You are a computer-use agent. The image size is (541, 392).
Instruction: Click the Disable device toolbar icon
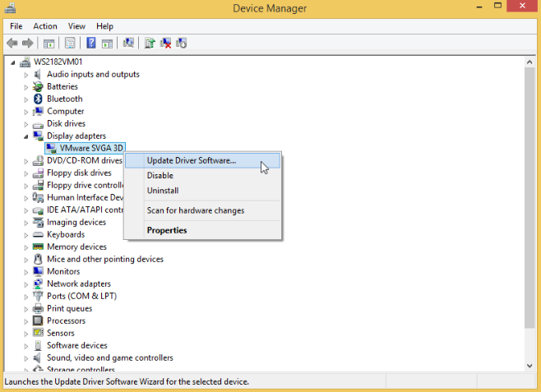[x=181, y=43]
